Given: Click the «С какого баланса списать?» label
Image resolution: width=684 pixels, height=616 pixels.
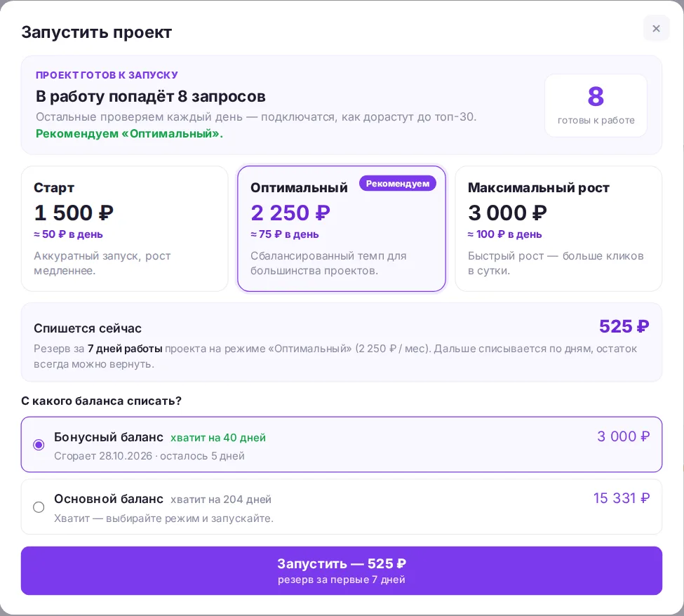Looking at the screenshot, I should (x=101, y=401).
